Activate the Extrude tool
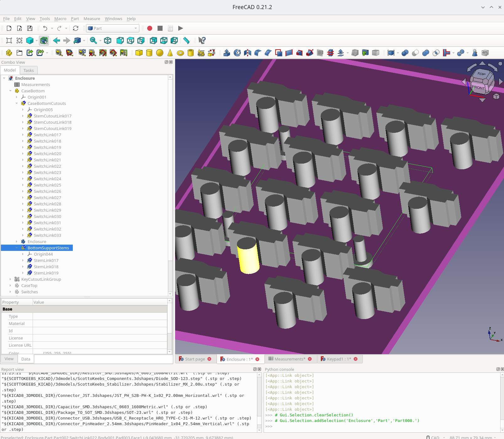The height and width of the screenshot is (439, 504). 227,53
